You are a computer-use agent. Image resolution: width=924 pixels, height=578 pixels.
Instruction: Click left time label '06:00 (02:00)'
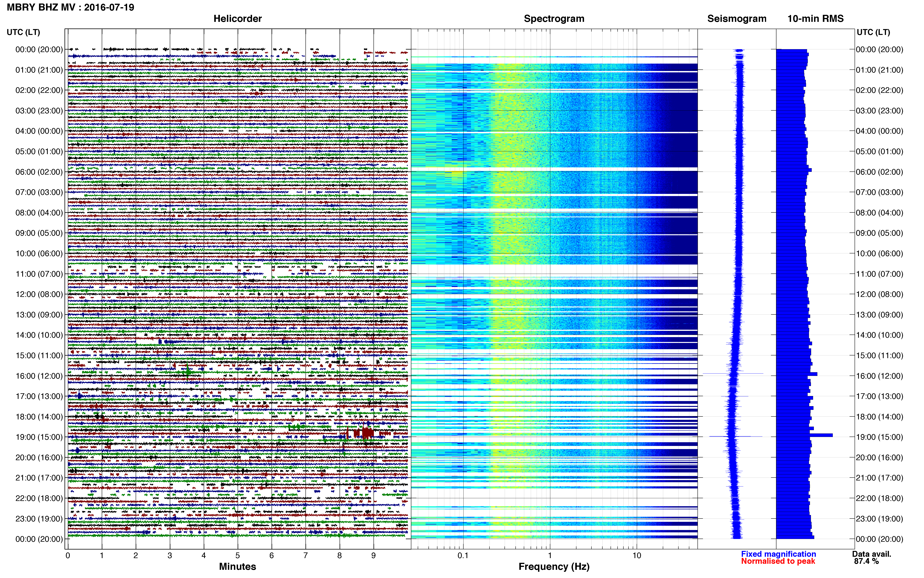pyautogui.click(x=39, y=172)
